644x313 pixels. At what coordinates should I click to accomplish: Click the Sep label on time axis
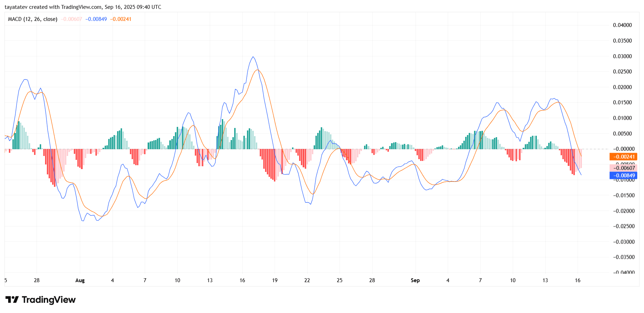415,280
